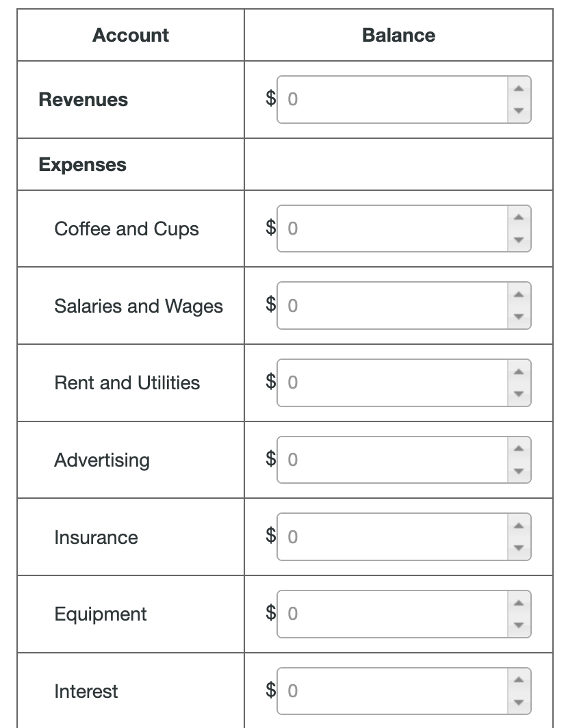Click the Salaries and Wages input field
This screenshot has height=728, width=579.
pos(390,305)
